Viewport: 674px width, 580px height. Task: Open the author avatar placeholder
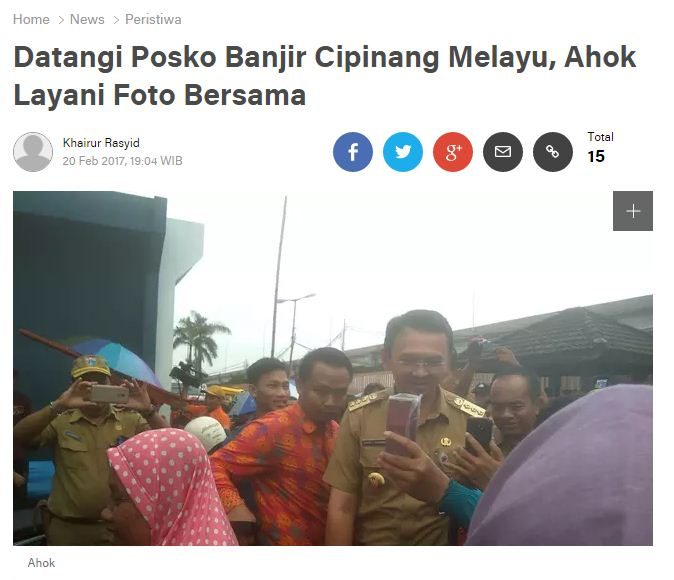pos(33,152)
